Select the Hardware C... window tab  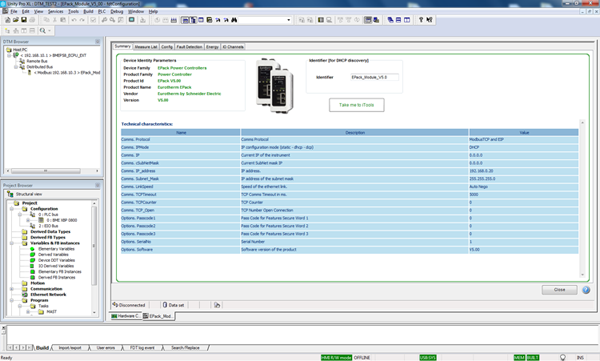point(126,316)
